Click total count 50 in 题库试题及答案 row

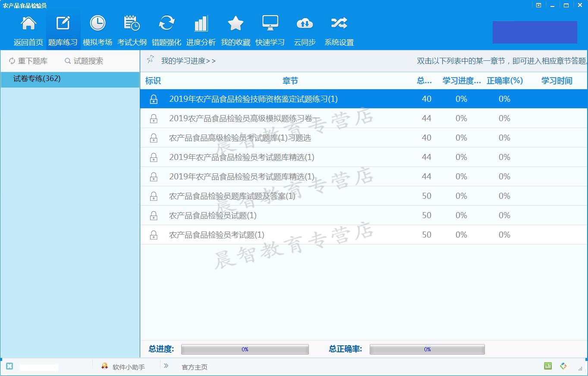coord(427,196)
